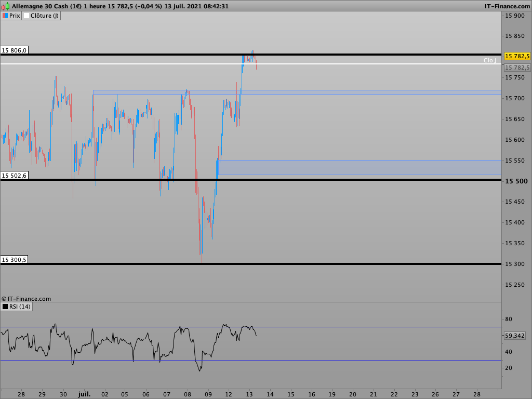Click date 08 on the time axis
This screenshot has width=532, height=399.
pyautogui.click(x=188, y=394)
